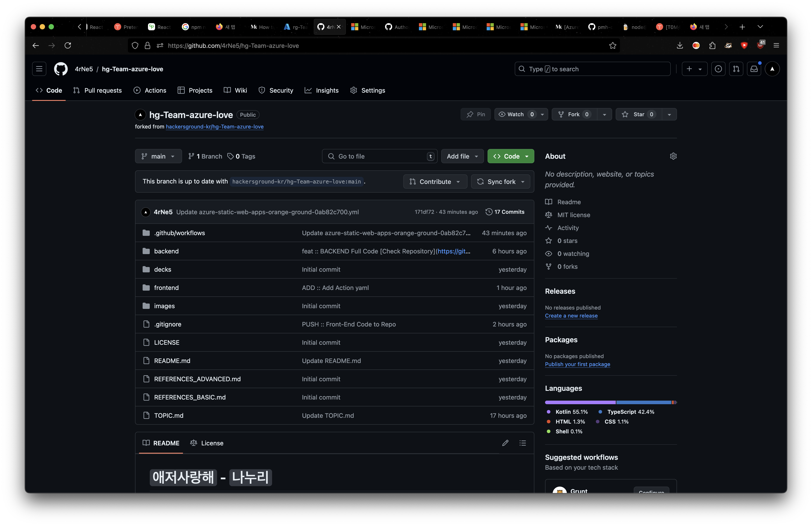Viewport: 812px width, 526px height.
Task: Edit README with pencil icon
Action: (x=505, y=443)
